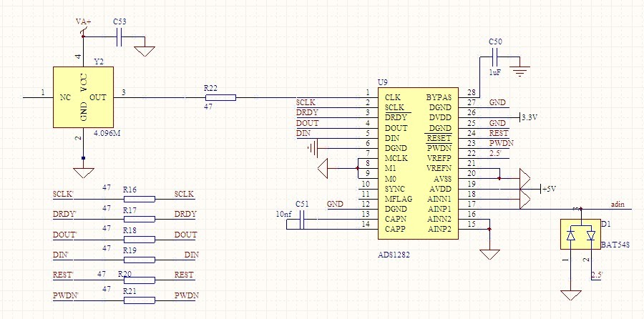
Task: Select resistor R18 symbol
Action: tap(140, 240)
